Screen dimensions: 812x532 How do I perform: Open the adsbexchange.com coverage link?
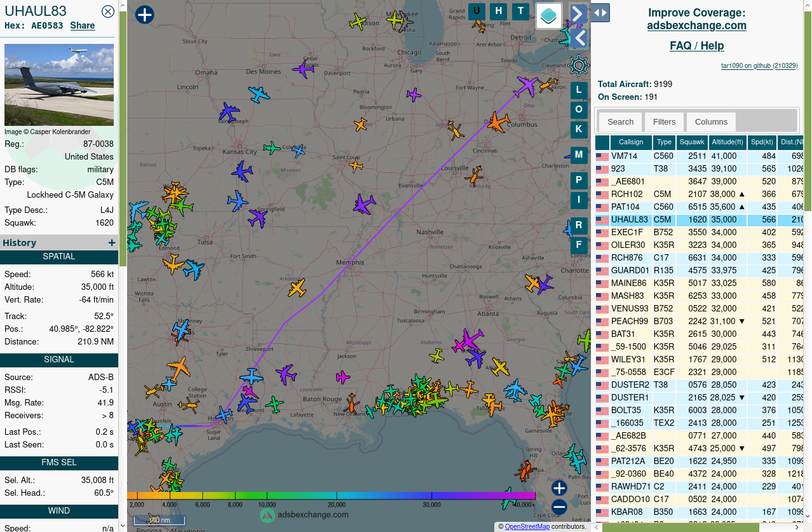pos(697,25)
